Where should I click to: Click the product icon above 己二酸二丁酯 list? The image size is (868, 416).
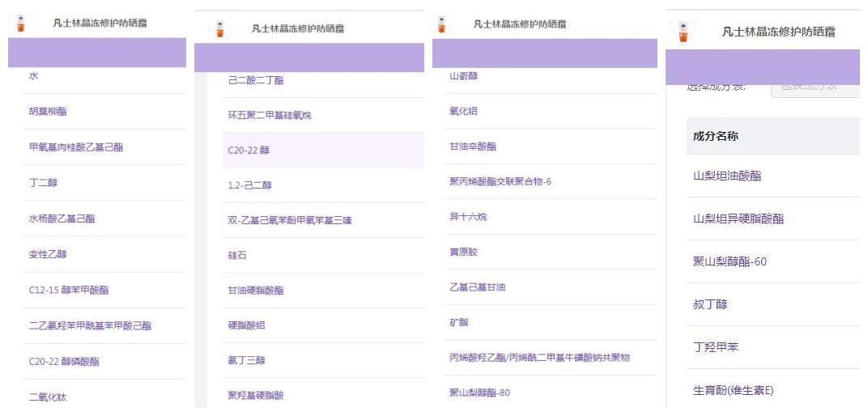click(x=218, y=29)
